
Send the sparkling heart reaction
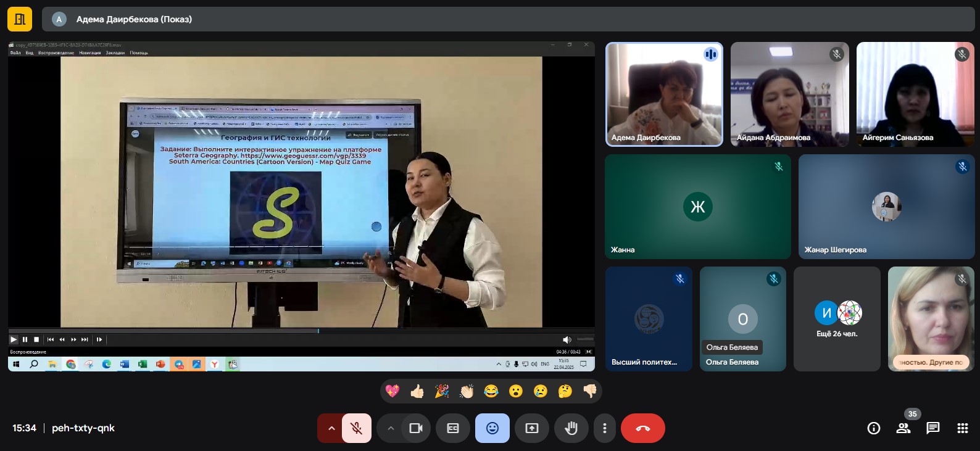point(392,391)
